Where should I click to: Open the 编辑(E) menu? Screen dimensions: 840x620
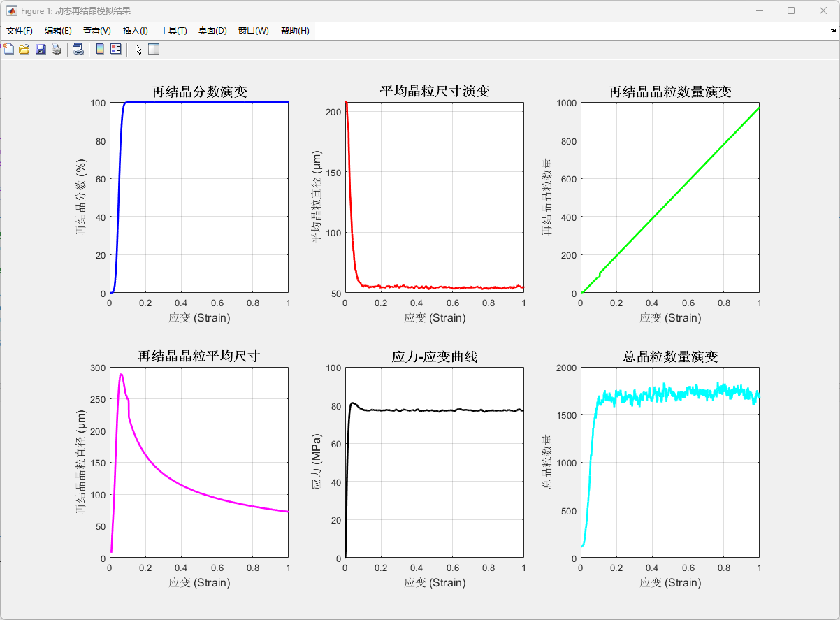coord(58,31)
